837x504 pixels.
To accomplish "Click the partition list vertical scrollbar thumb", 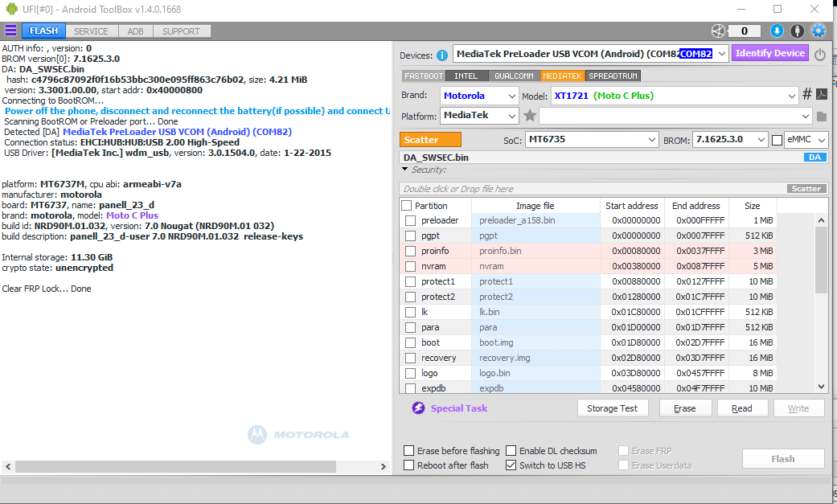I will [821, 260].
